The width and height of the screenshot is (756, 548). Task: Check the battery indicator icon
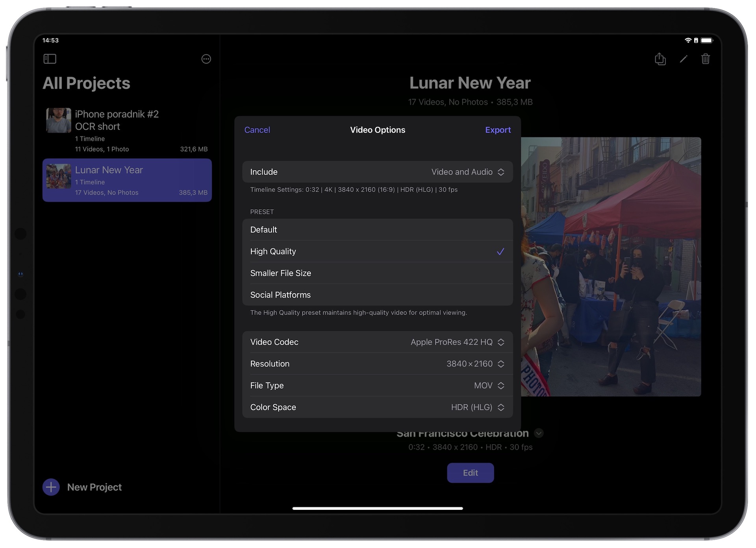tap(707, 41)
